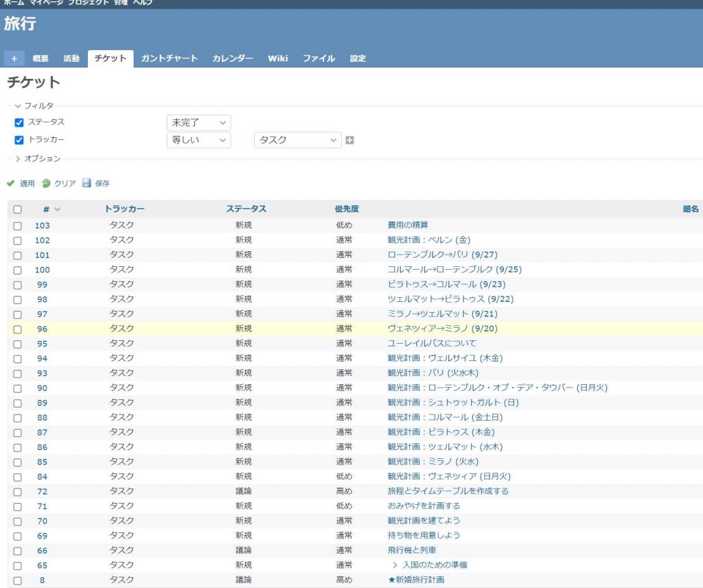The image size is (703, 588).
Task: Open ticket 持ち物を用意しよう
Action: pos(424,536)
